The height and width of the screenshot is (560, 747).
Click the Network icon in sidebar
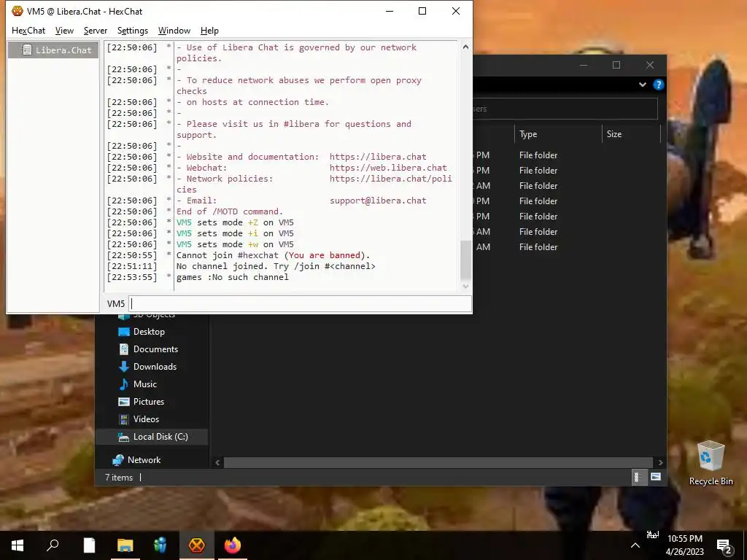pos(118,460)
